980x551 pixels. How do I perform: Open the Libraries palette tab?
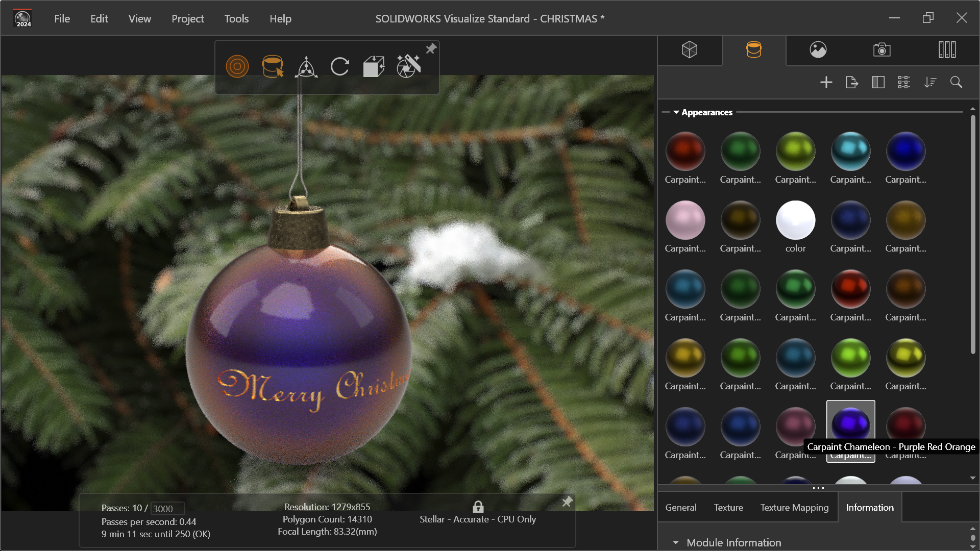pyautogui.click(x=947, y=50)
